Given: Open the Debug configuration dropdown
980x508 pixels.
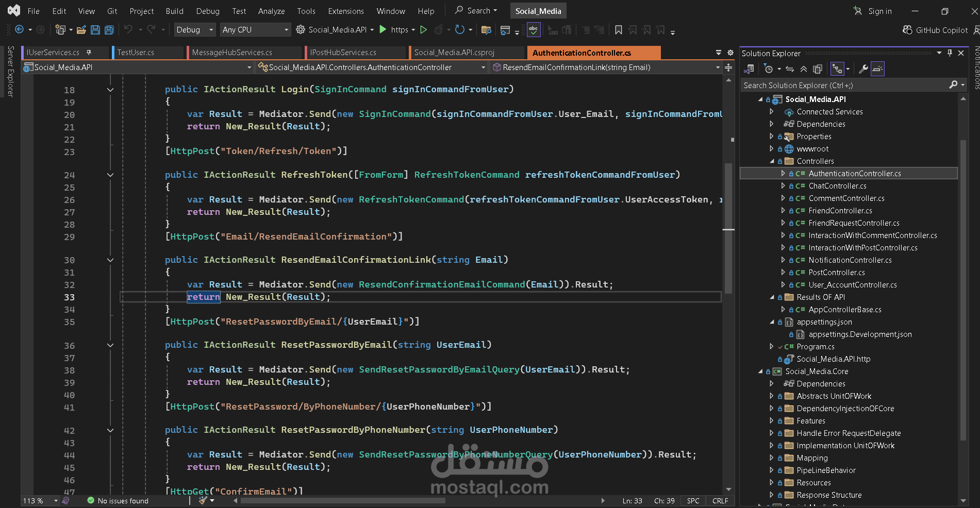Looking at the screenshot, I should [x=194, y=30].
